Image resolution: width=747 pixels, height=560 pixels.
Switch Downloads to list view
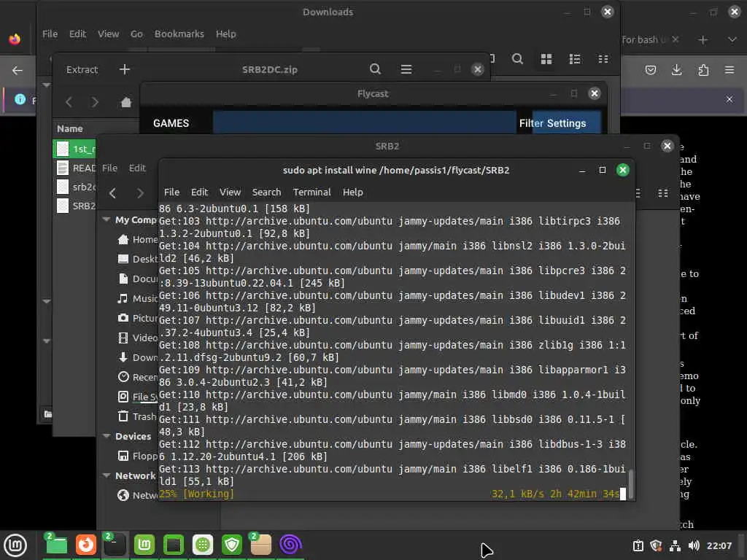pyautogui.click(x=575, y=58)
